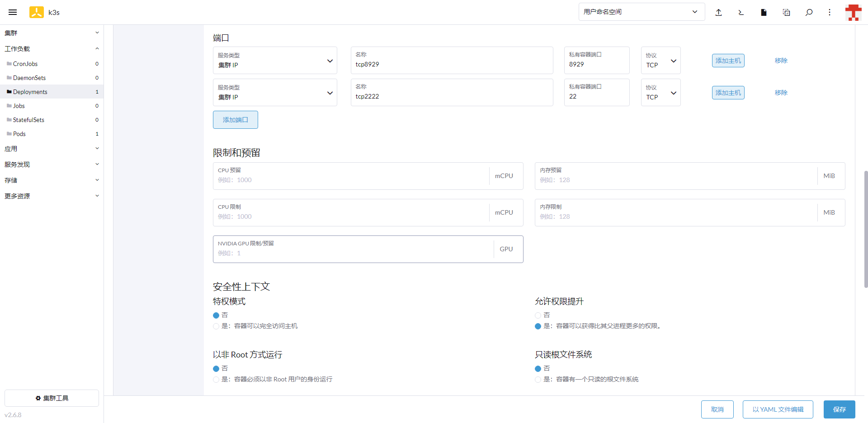
Task: Click the user avatar in top right
Action: coord(853,12)
